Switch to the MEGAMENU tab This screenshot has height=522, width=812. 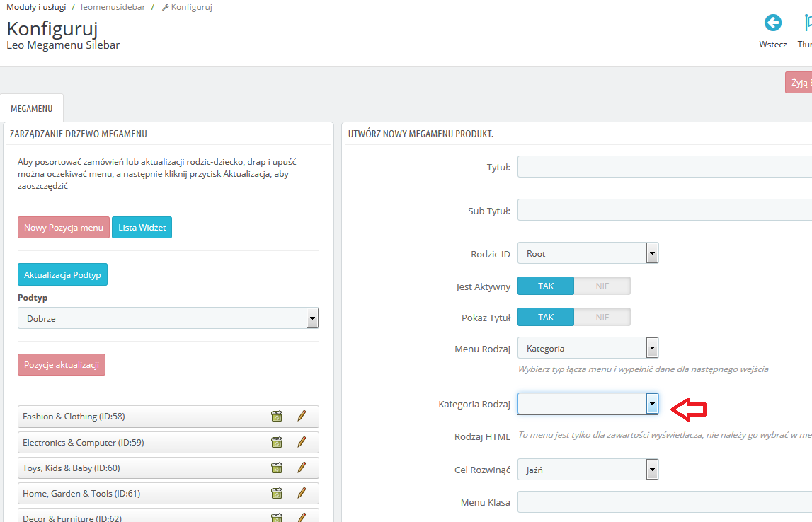point(32,109)
